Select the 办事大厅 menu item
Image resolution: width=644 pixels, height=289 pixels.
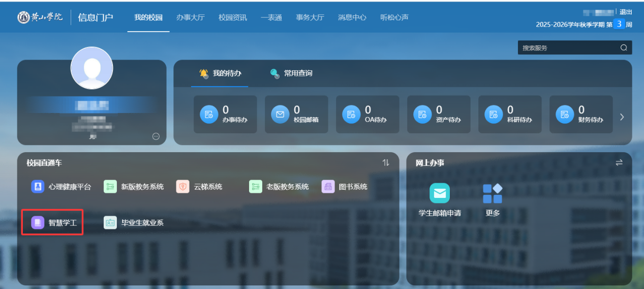coord(190,17)
